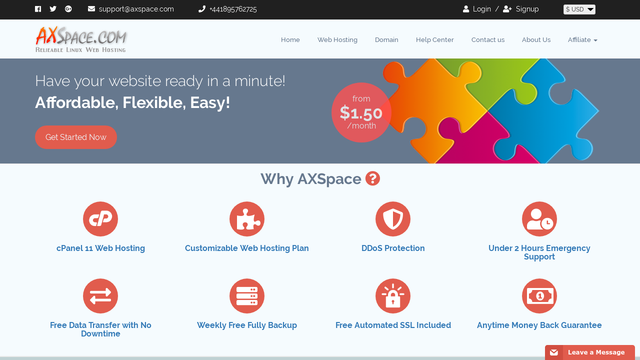Click the +441895762725 phone number
The width and height of the screenshot is (640, 360).
click(x=233, y=9)
